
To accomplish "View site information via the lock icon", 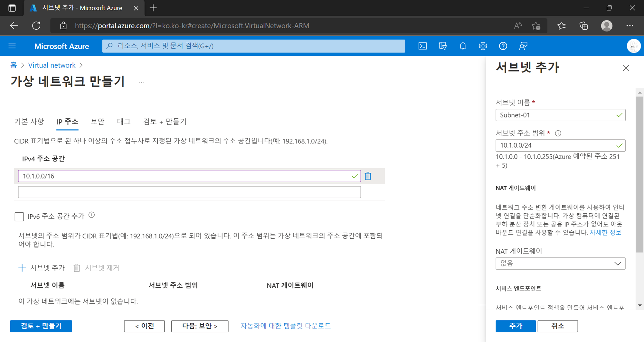I will [x=63, y=26].
